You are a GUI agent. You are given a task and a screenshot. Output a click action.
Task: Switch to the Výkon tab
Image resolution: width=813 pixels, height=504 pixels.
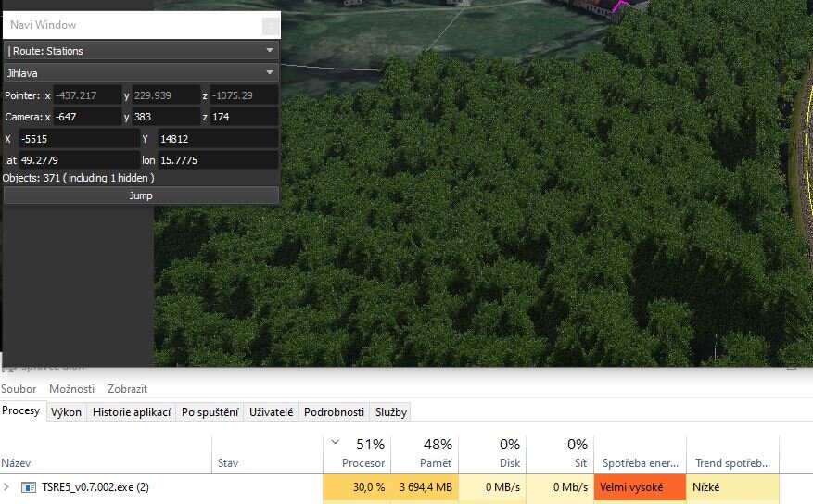66,412
